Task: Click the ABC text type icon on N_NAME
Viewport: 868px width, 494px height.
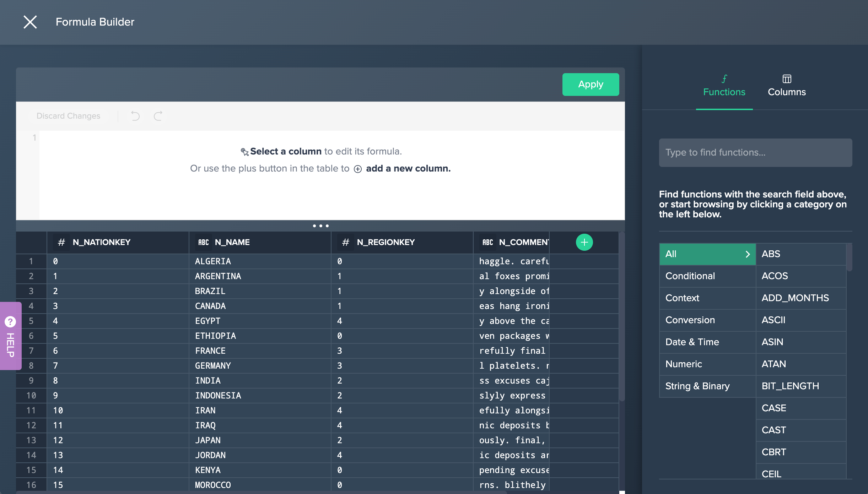Action: pyautogui.click(x=203, y=242)
